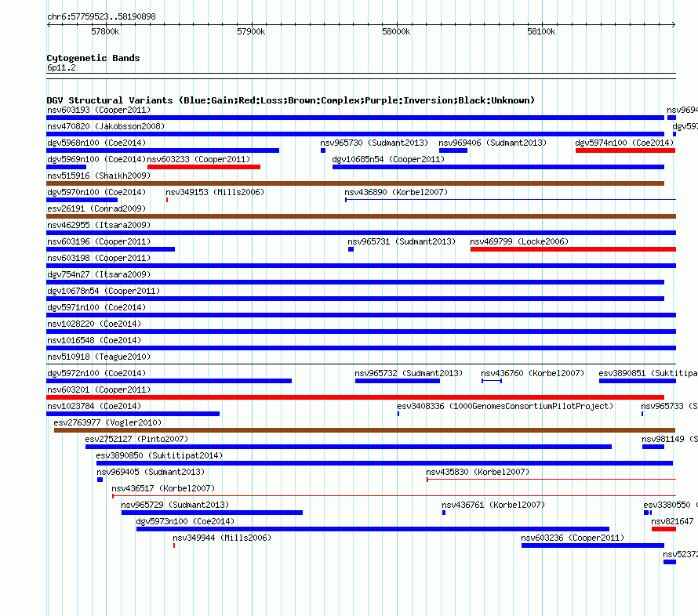Click the small nsv965731 blue marker
This screenshot has height=616, width=698.
[x=351, y=249]
